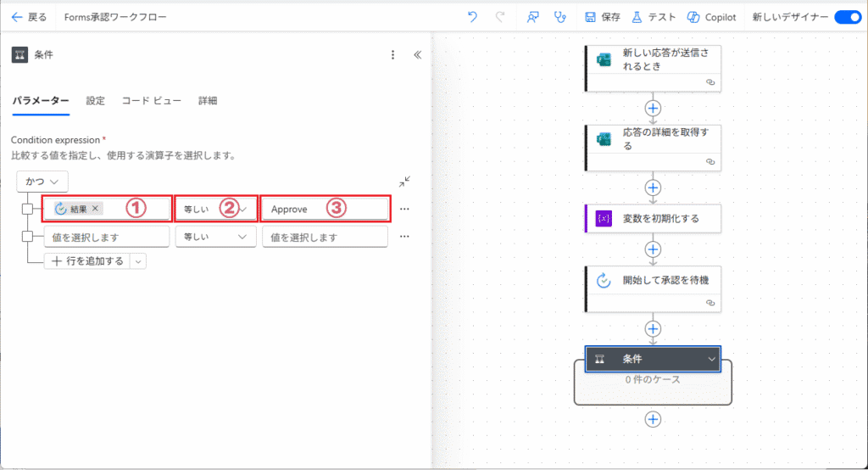
Task: Switch to the パラメーター tab
Action: coord(41,101)
